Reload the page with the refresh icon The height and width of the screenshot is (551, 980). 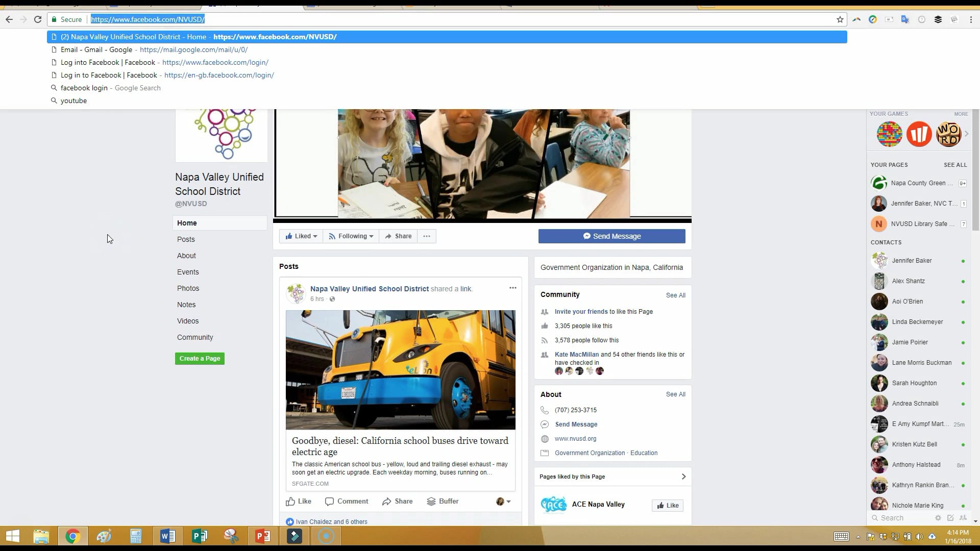(38, 19)
